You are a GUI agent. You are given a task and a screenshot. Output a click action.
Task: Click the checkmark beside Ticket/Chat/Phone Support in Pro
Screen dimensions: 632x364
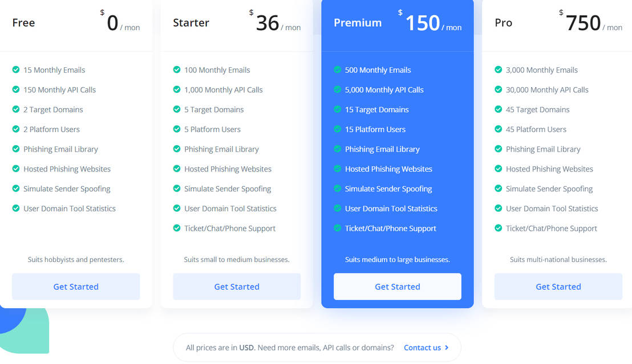point(498,228)
